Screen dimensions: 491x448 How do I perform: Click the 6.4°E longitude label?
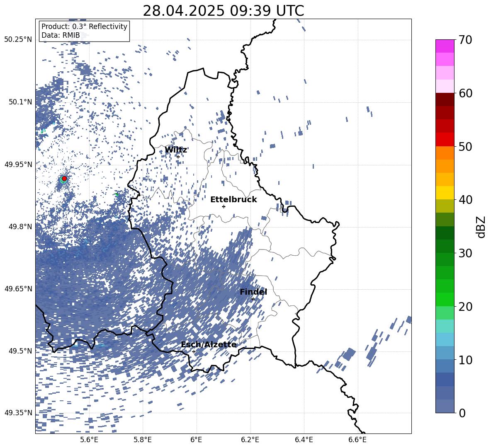(x=304, y=440)
